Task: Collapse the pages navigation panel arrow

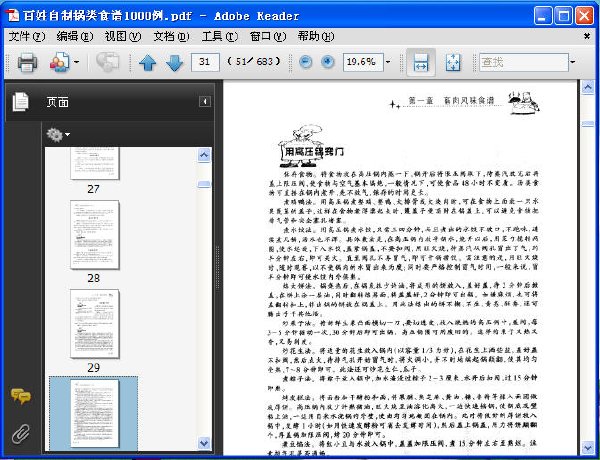Action: (205, 101)
